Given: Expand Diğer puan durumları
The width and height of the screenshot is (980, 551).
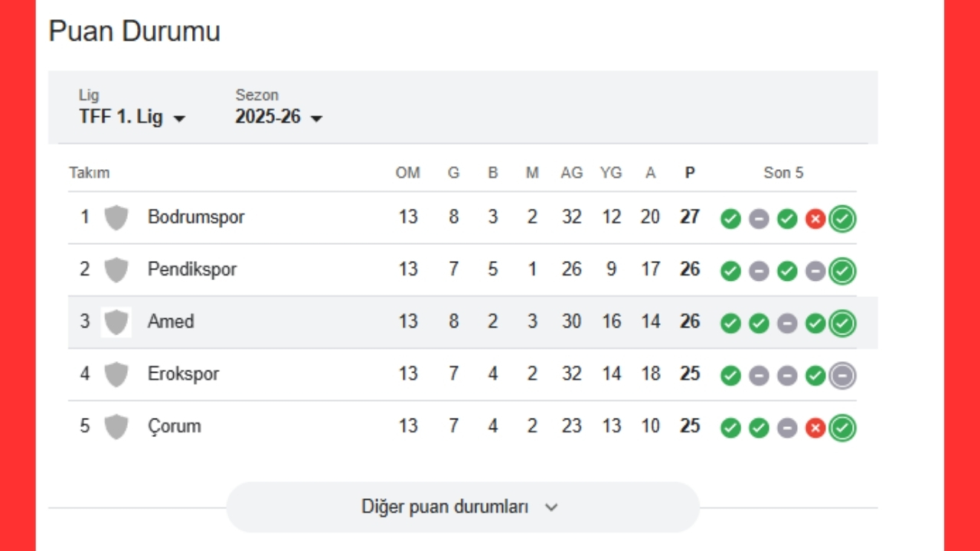Looking at the screenshot, I should tap(462, 507).
